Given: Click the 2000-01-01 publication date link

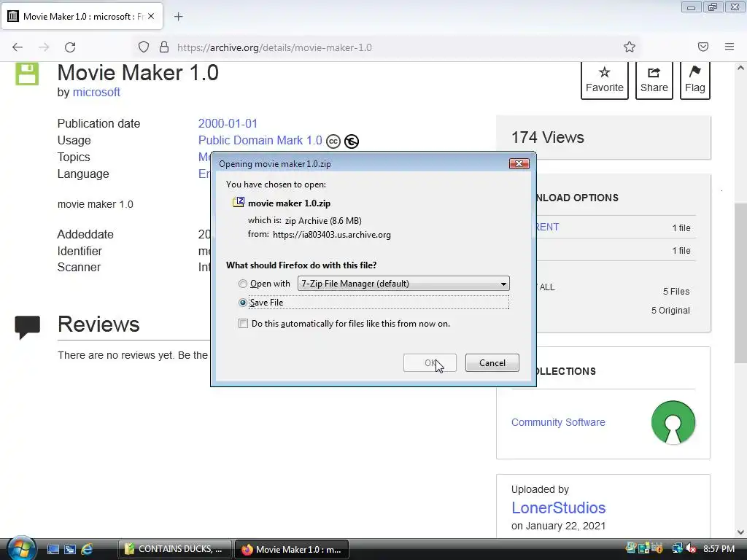Looking at the screenshot, I should 228,123.
